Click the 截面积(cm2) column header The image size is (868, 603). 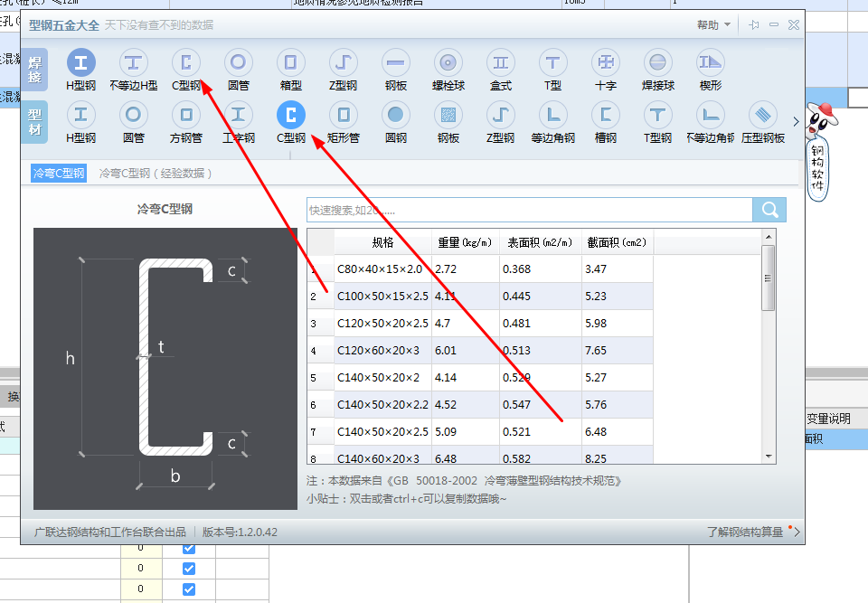[x=618, y=242]
